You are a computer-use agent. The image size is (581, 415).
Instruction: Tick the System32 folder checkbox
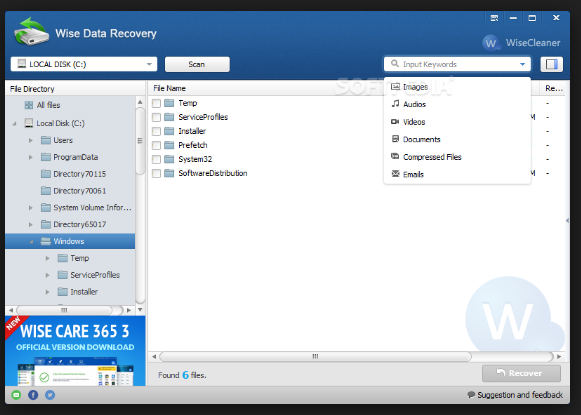tap(156, 160)
